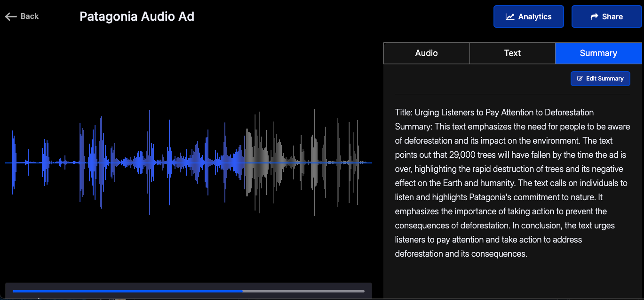The width and height of the screenshot is (644, 300).
Task: Click the playhead where the waveform turns from blue to gray
Action: (x=245, y=163)
